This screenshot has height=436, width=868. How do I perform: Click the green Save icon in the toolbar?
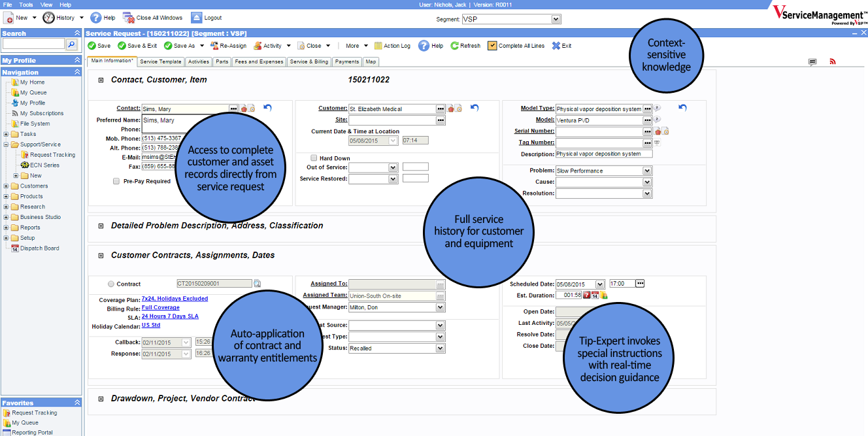pyautogui.click(x=92, y=46)
